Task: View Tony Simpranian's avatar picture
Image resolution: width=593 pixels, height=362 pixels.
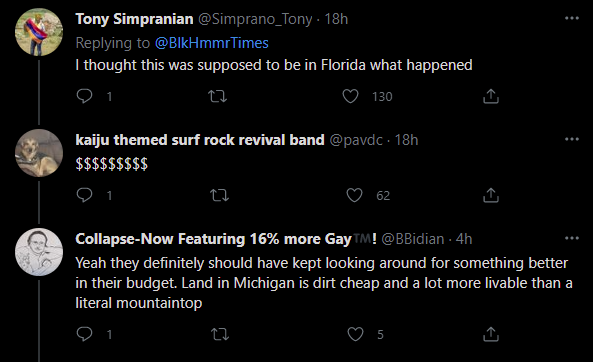Action: coord(39,32)
